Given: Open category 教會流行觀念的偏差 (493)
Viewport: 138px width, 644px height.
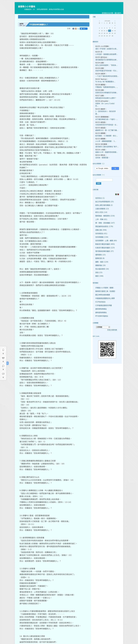Looking at the screenshot, I should (x=105, y=244).
